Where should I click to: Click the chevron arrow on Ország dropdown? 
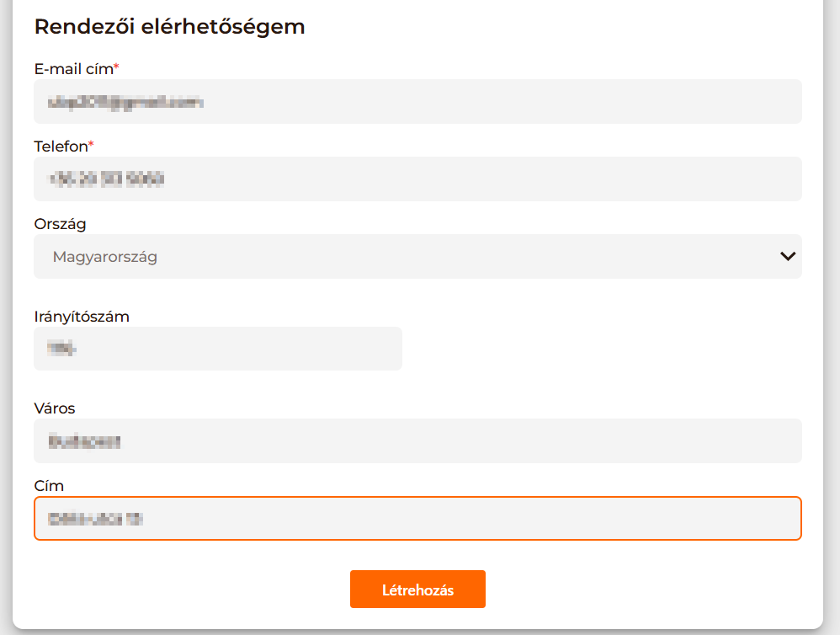tap(788, 257)
